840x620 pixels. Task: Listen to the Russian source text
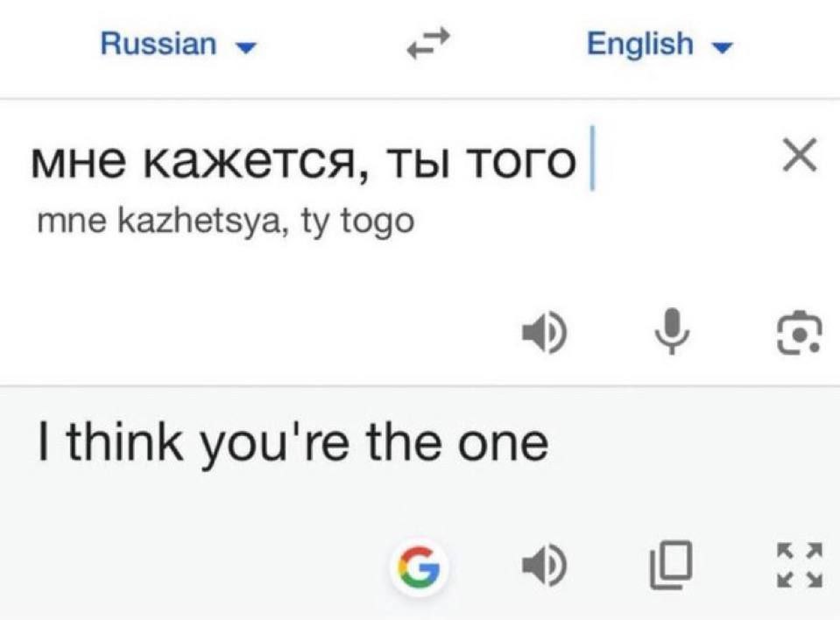pyautogui.click(x=545, y=333)
